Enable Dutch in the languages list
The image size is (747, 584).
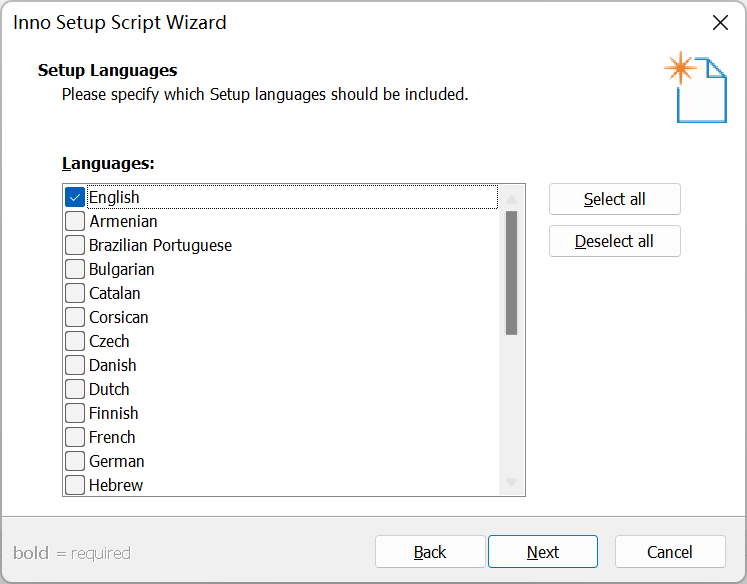[75, 389]
